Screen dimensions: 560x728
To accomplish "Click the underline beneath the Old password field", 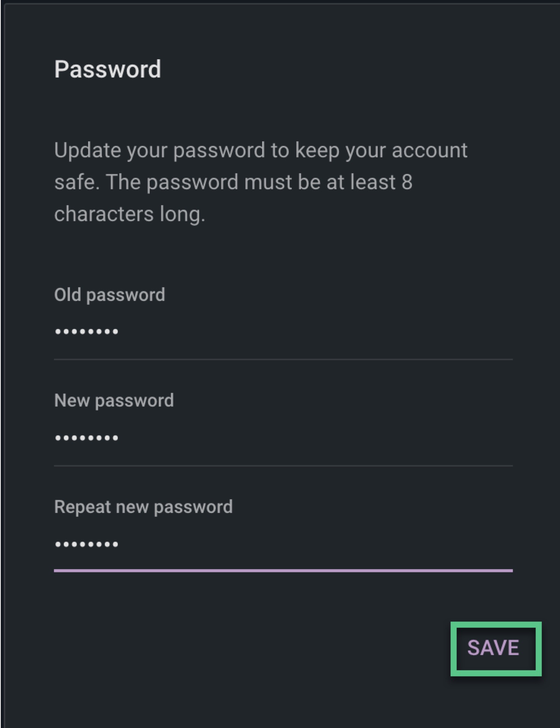I will pos(283,359).
